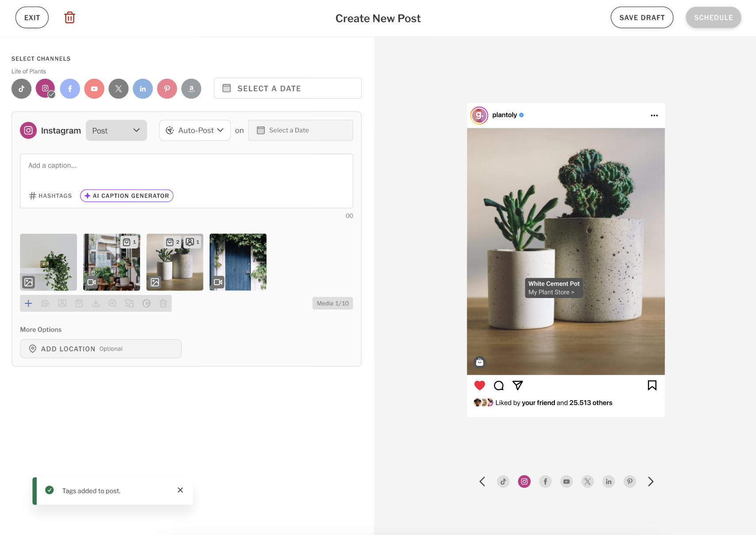Image resolution: width=756 pixels, height=535 pixels.
Task: Open the Auto-Post options dropdown
Action: pos(195,130)
